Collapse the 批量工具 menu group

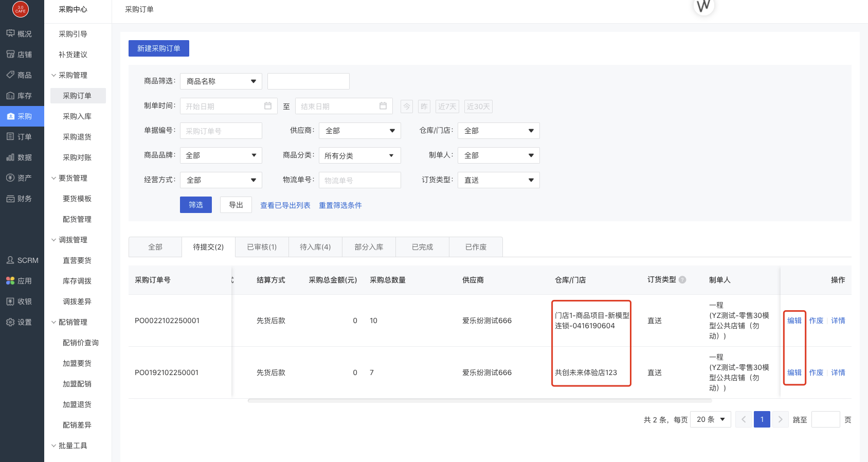53,446
